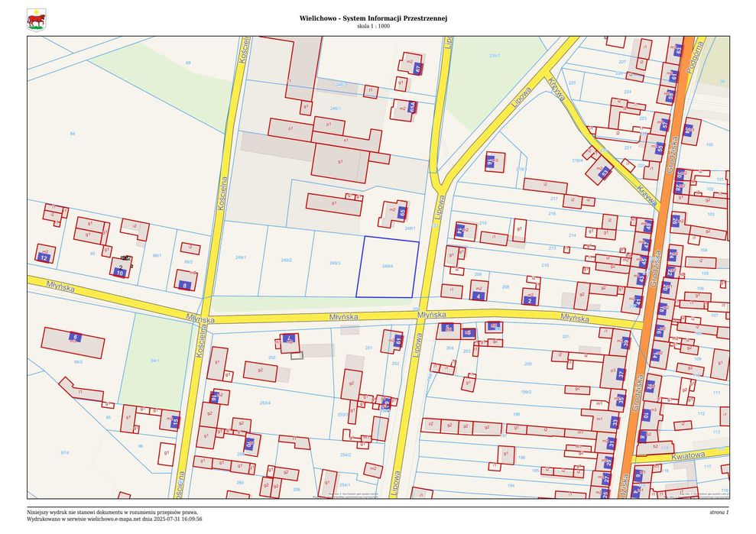Viewport: 756px width, 534px height.
Task: Click parcel label 253/4
Action: click(x=265, y=403)
